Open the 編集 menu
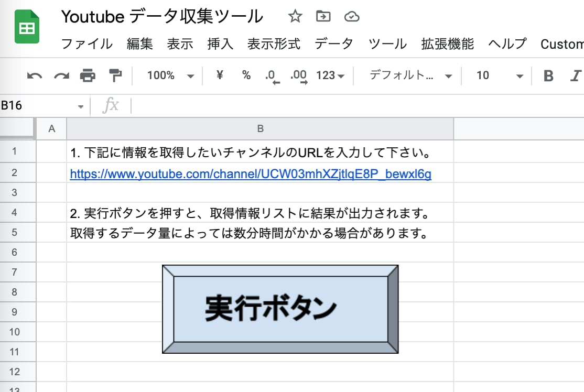The height and width of the screenshot is (392, 584). (139, 44)
